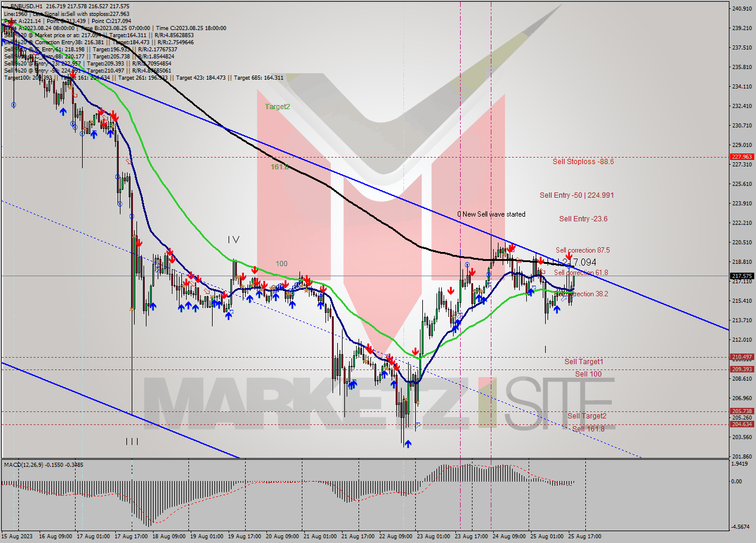756x543 pixels.
Task: Click the '21 Aug 01:00' time axis label
Action: [x=320, y=537]
